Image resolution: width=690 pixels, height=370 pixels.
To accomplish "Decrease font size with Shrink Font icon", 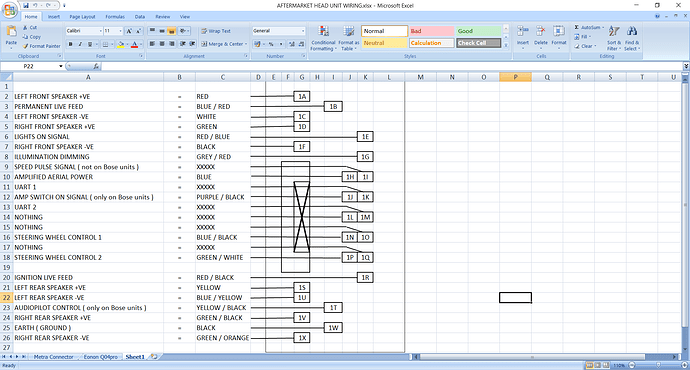I will (138, 31).
